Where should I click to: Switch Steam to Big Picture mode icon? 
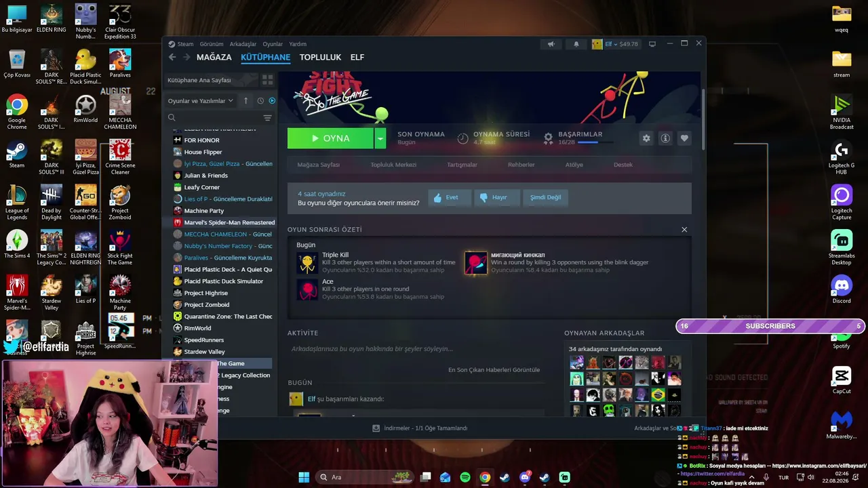coord(652,44)
